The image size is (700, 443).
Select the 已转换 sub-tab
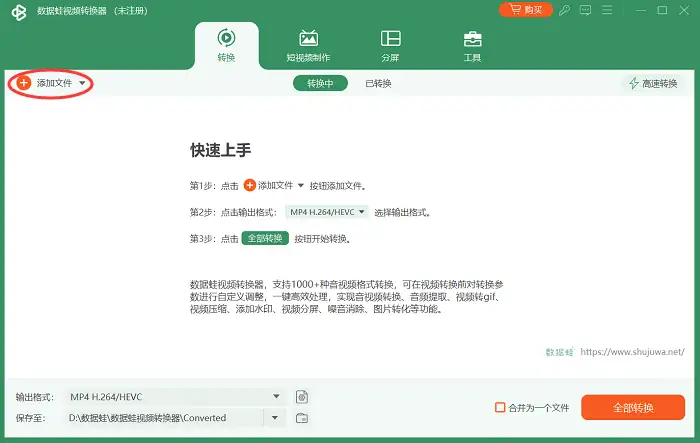point(378,84)
